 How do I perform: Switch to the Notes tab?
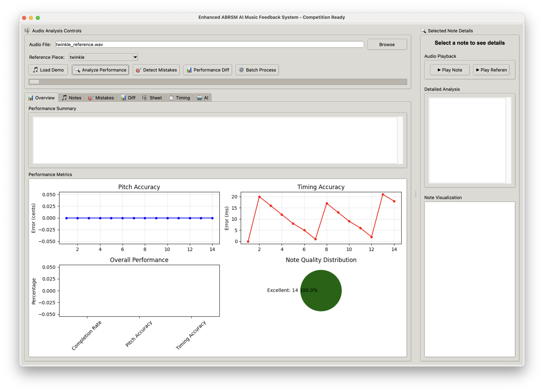72,98
